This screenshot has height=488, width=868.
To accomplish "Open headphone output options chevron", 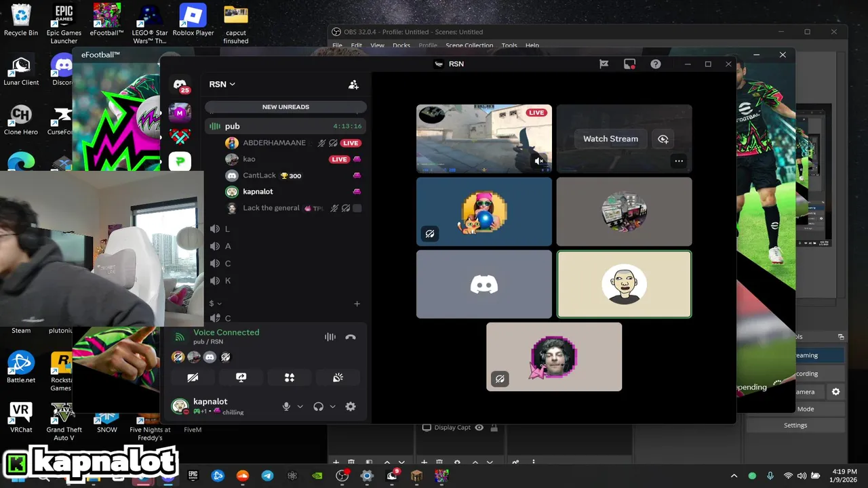I will pyautogui.click(x=332, y=407).
